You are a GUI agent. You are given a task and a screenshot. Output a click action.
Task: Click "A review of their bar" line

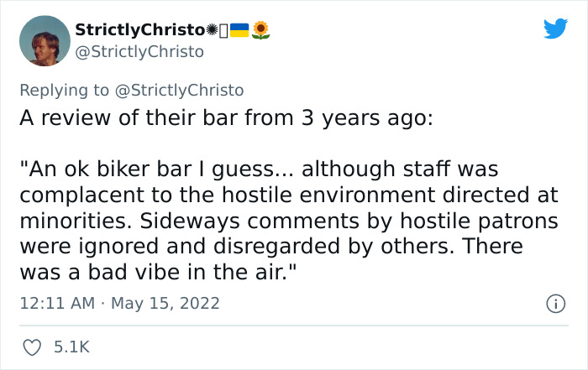click(226, 117)
